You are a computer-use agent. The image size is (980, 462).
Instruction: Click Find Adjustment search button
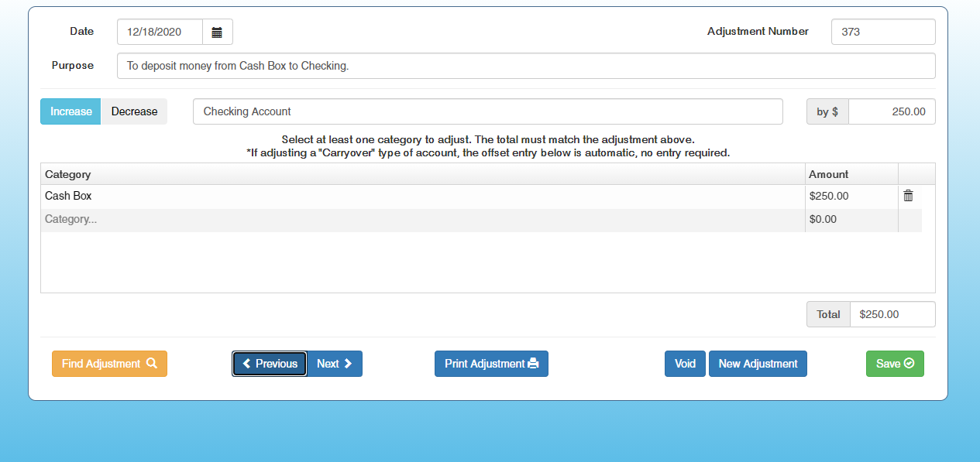[x=109, y=364]
